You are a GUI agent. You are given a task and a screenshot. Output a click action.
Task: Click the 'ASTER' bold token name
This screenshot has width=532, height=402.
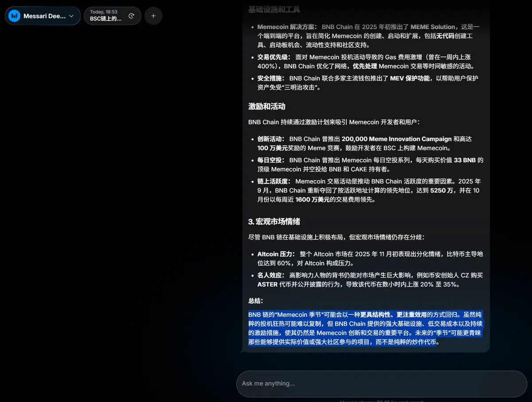(267, 285)
